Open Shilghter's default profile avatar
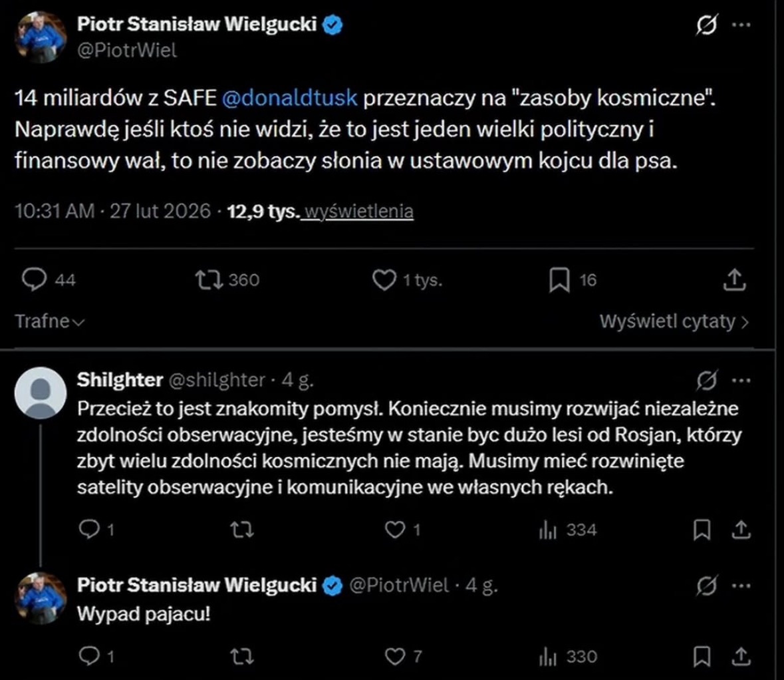The height and width of the screenshot is (680, 784). pyautogui.click(x=41, y=393)
